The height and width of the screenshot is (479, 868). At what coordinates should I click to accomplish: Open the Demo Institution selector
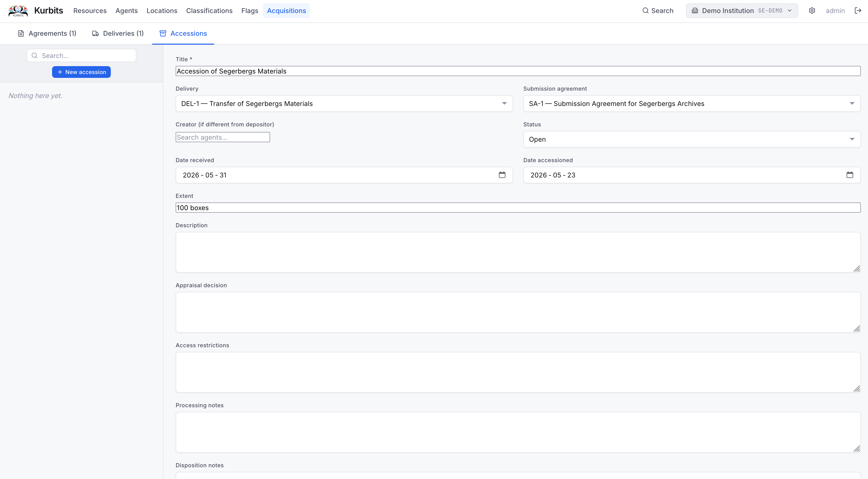[742, 11]
